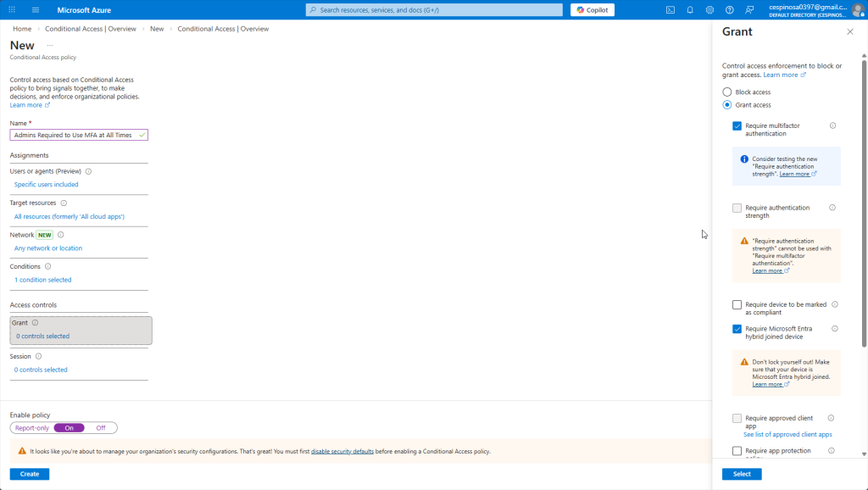Screen dimensions: 868x490
Task: Close the Grant panel
Action: click(850, 31)
